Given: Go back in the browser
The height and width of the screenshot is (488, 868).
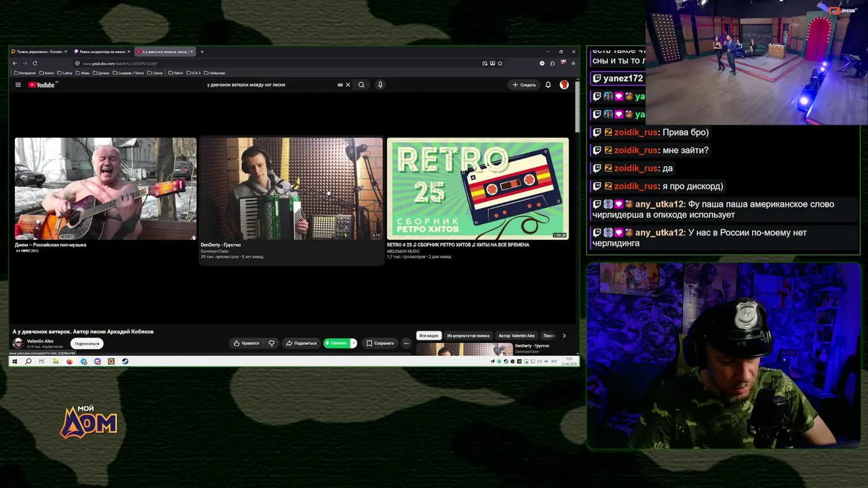Looking at the screenshot, I should pos(15,63).
